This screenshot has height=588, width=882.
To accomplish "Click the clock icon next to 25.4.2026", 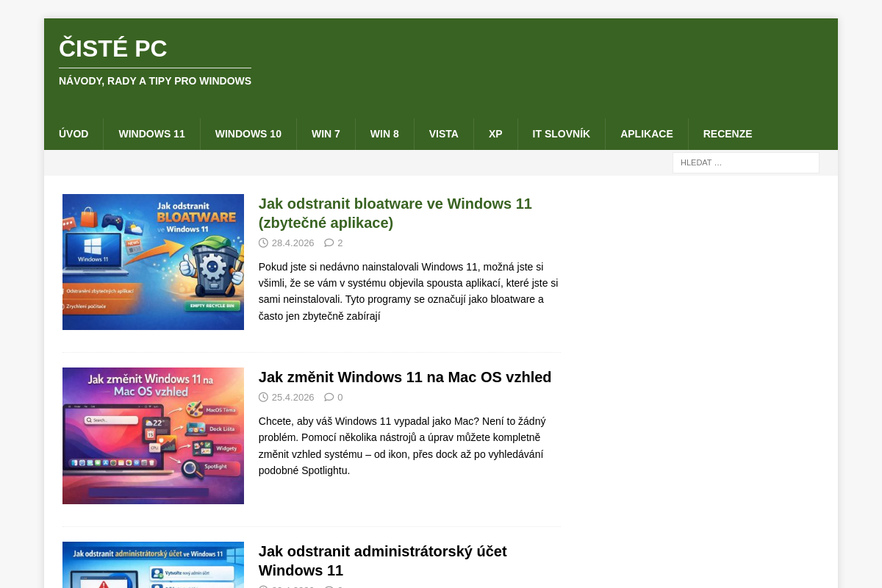I will pyautogui.click(x=263, y=397).
